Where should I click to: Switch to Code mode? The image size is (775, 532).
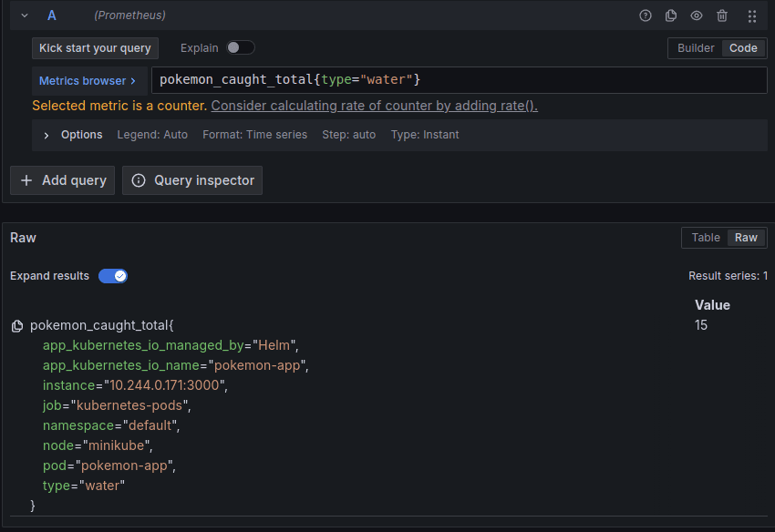[743, 48]
